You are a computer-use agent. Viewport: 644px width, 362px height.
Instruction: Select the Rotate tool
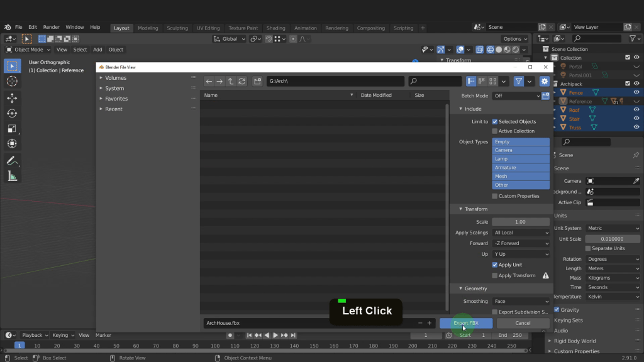click(x=12, y=113)
